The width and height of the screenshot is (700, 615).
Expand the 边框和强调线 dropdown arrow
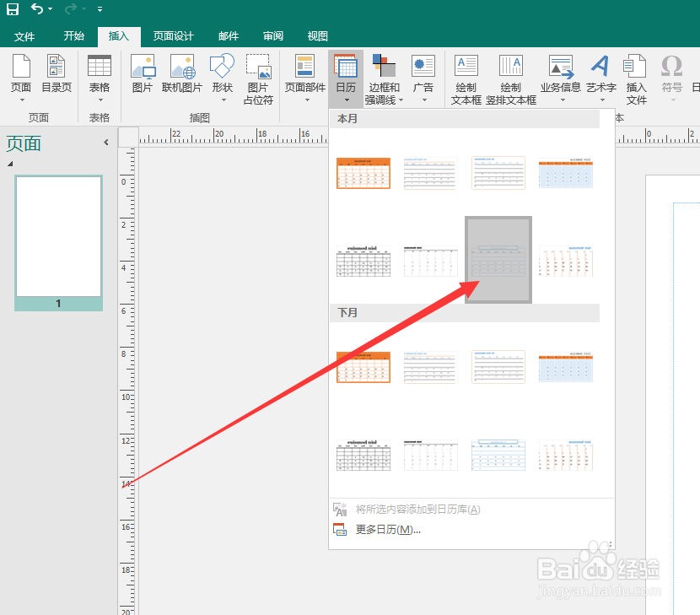click(x=401, y=100)
